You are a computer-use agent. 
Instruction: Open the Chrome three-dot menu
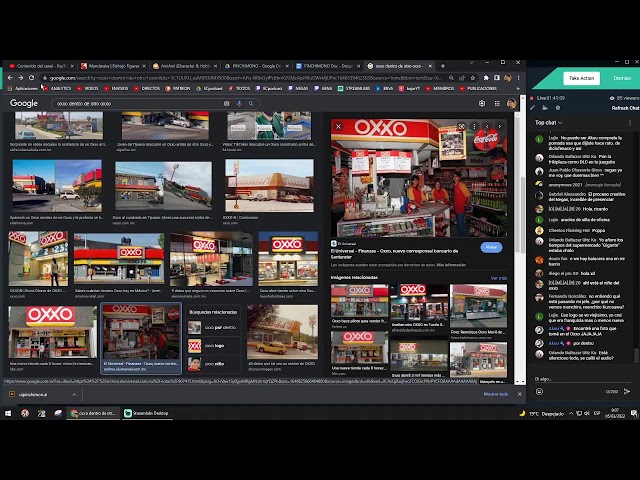[518, 78]
